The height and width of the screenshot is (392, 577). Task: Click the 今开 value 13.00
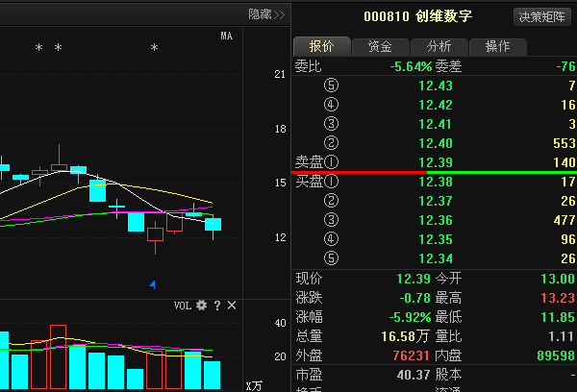(x=558, y=279)
